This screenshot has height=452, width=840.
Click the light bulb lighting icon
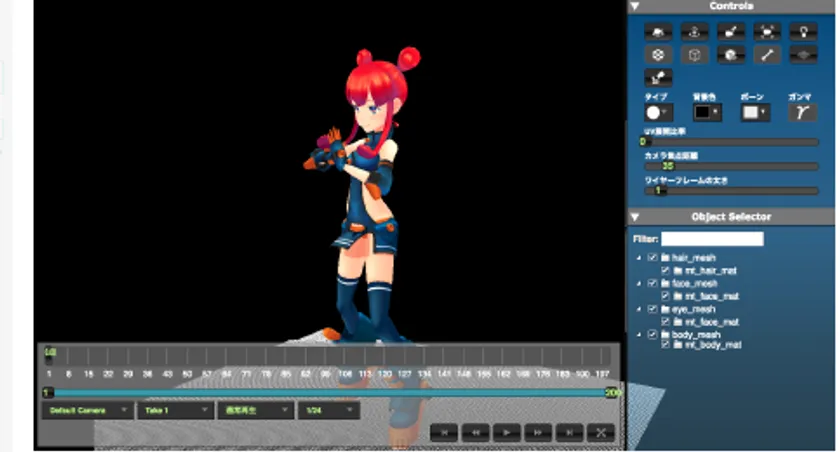(x=802, y=31)
